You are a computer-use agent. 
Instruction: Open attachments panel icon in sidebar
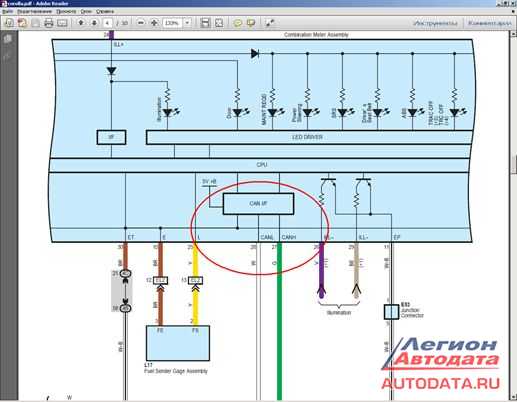pyautogui.click(x=8, y=56)
